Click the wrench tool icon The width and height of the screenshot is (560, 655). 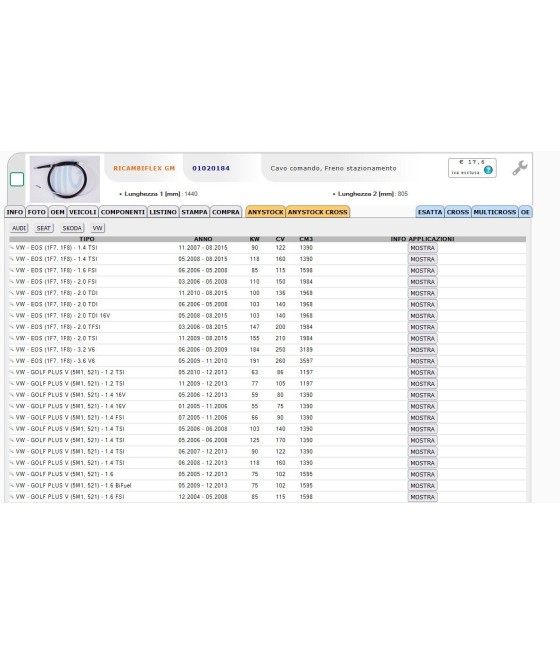click(519, 168)
